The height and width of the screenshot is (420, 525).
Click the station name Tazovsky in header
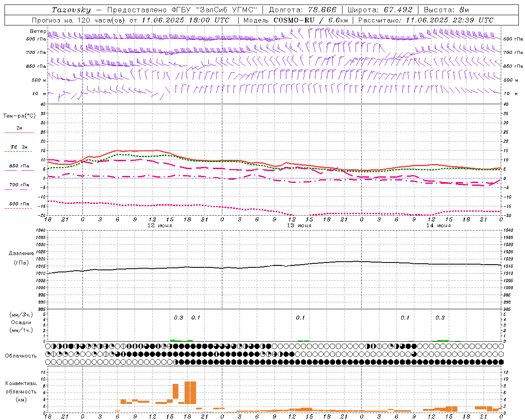tap(71, 10)
